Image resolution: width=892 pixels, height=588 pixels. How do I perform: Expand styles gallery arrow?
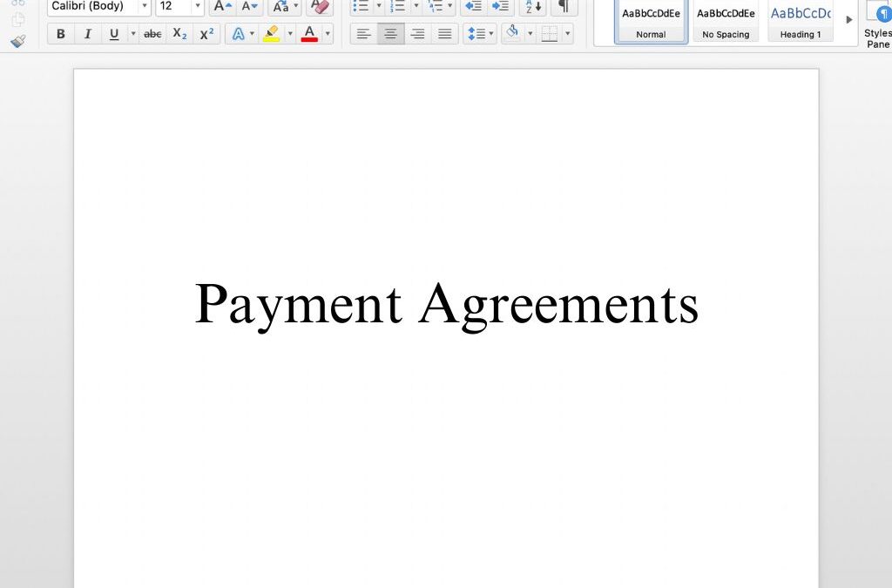848,20
